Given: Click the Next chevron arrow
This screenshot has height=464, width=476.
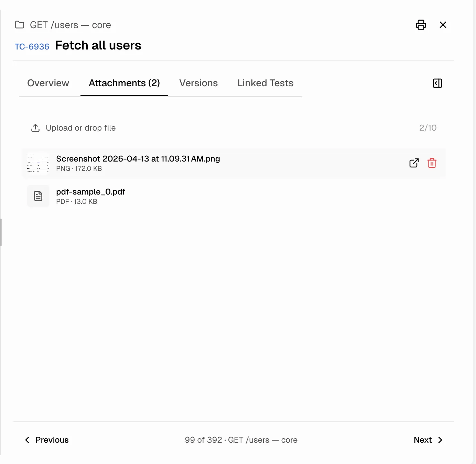Looking at the screenshot, I should click(x=440, y=440).
